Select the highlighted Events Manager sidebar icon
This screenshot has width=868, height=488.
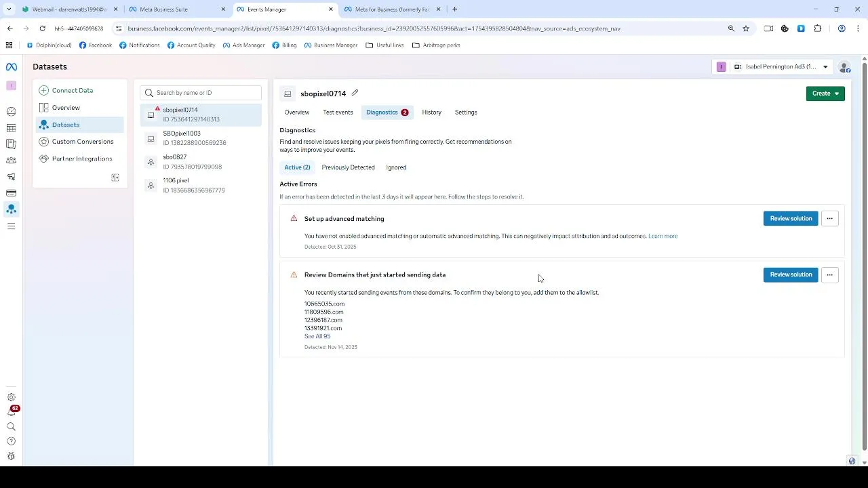coord(11,209)
